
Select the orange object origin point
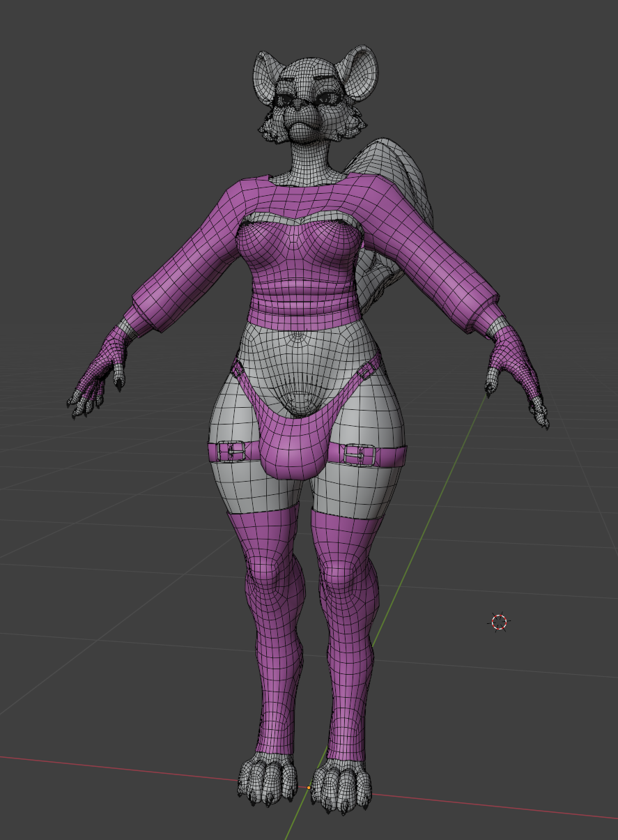tap(309, 787)
